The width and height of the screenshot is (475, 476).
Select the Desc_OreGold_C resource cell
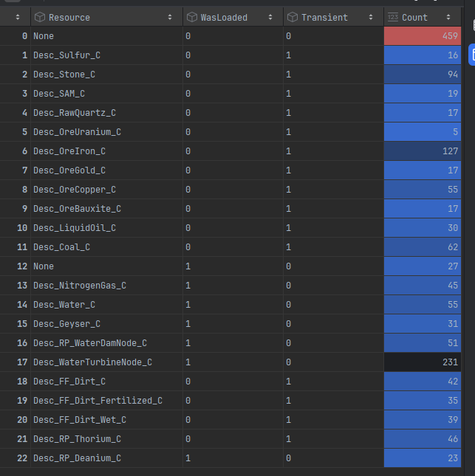point(106,170)
